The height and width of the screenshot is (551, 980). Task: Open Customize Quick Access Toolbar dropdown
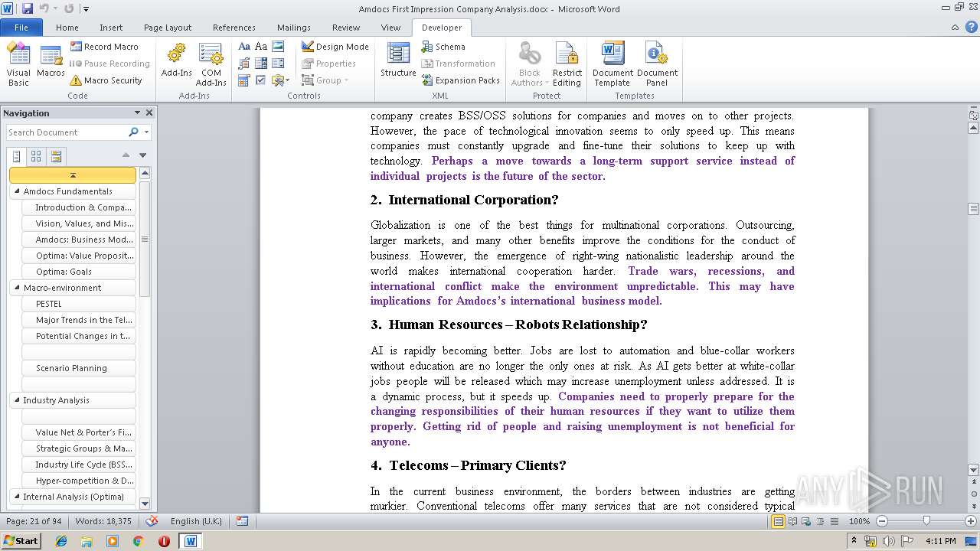(x=86, y=9)
